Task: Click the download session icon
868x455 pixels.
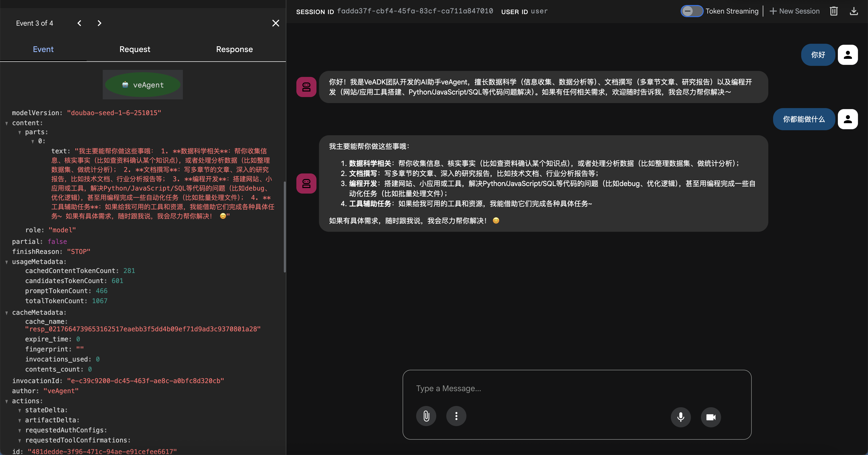Action: 854,11
